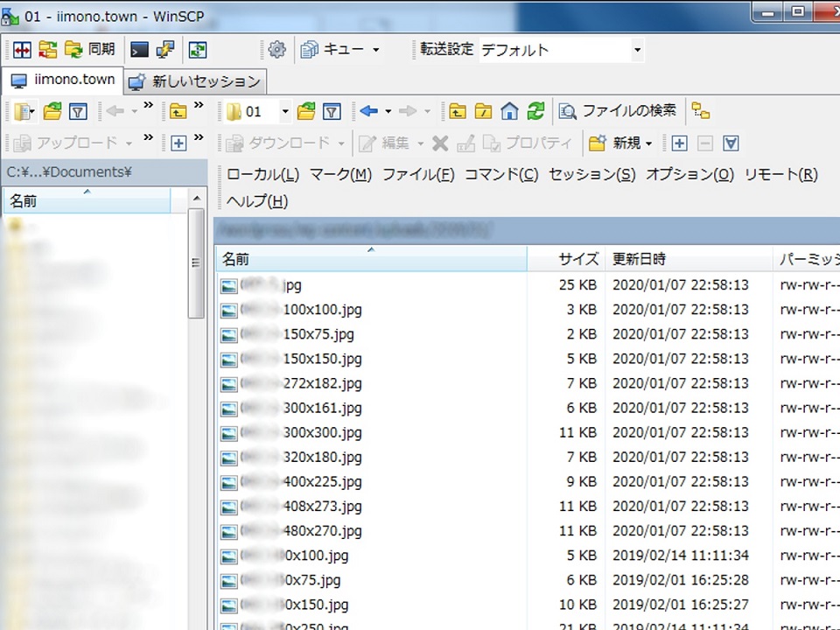Screen dimensions: 840x630
Task: Expand the remote directory 01 dropdown
Action: pos(285,112)
